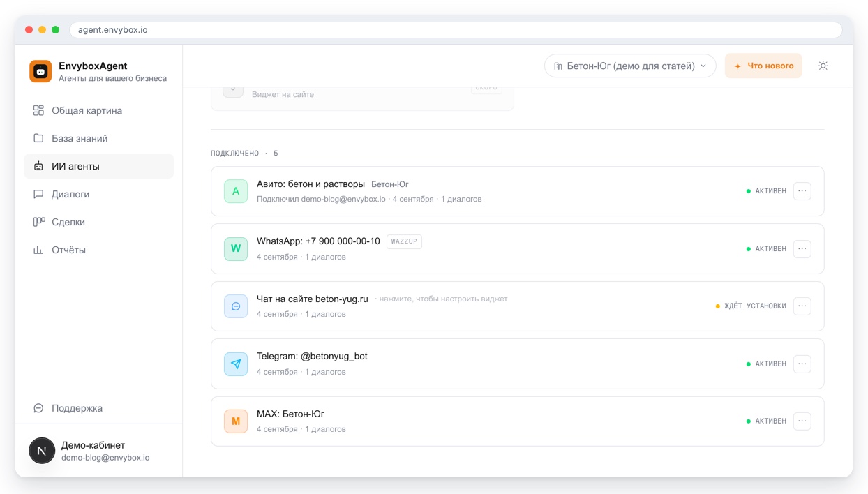Open Поддержка link in sidebar
868x494 pixels.
click(99, 408)
